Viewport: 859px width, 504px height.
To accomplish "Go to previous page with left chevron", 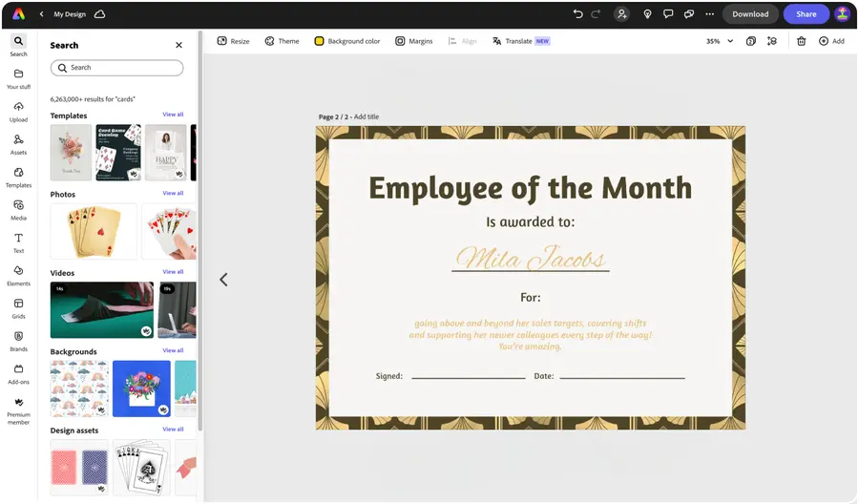I will pos(223,280).
